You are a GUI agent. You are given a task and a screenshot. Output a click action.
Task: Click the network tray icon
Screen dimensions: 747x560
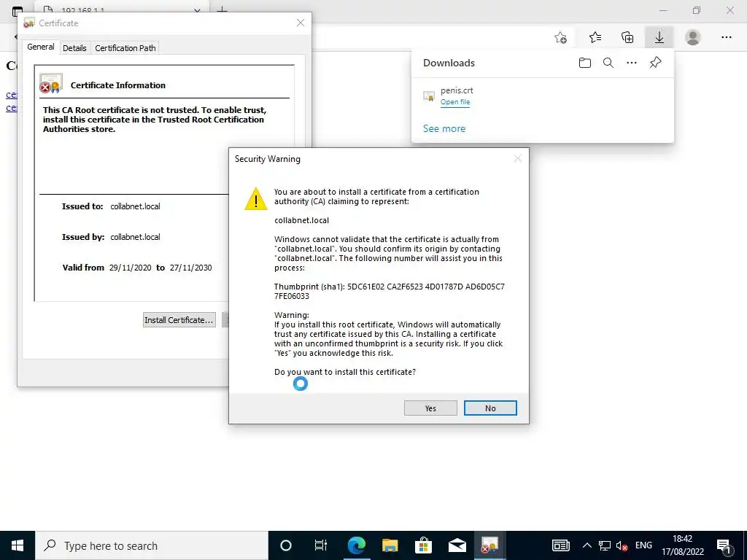[x=605, y=545]
